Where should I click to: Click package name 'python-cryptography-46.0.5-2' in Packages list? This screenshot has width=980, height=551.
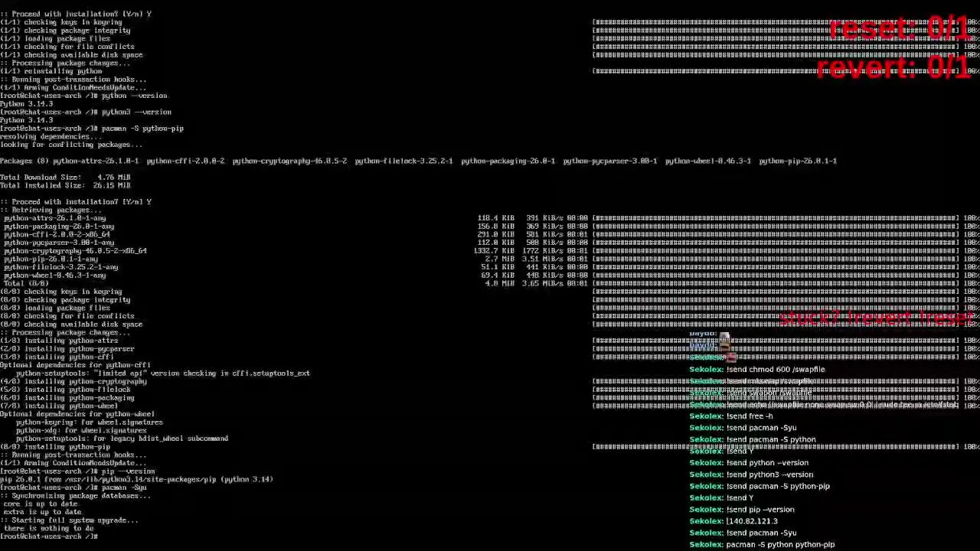289,161
